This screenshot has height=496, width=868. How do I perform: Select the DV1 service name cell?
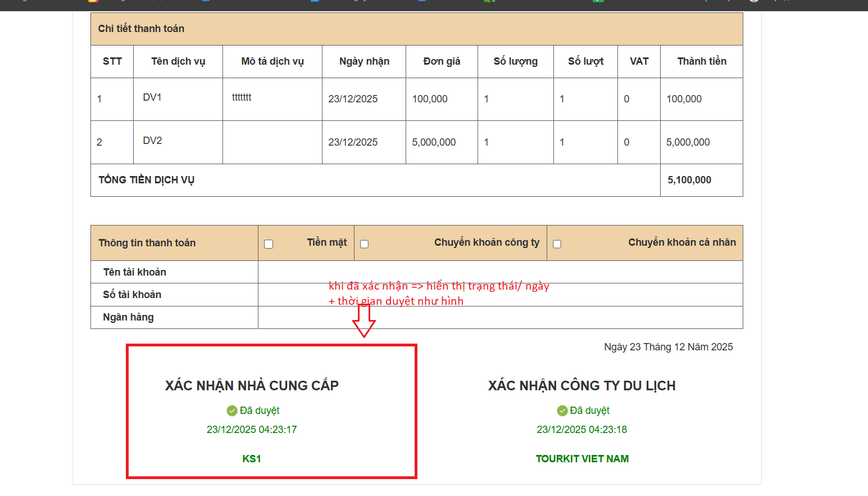[x=152, y=97]
